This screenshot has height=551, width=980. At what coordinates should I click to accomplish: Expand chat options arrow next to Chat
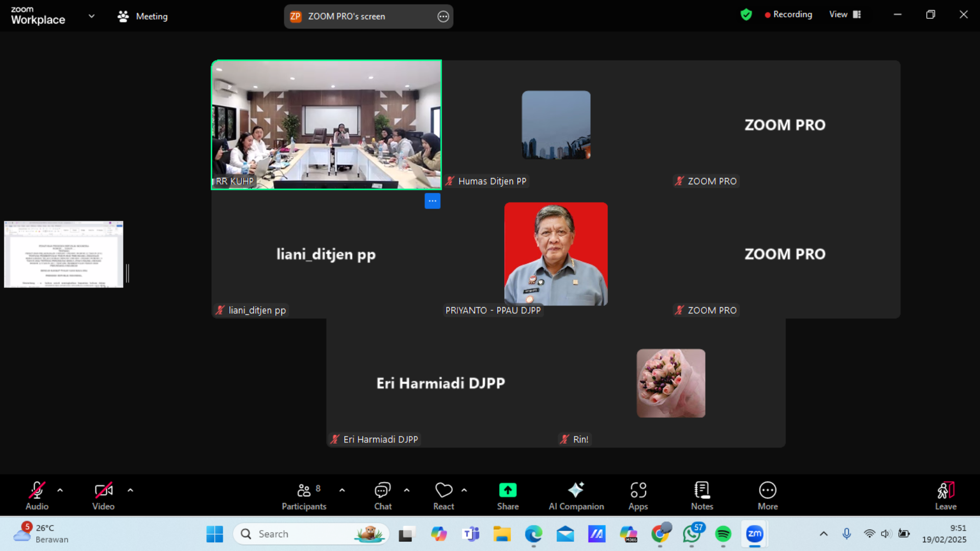pyautogui.click(x=407, y=490)
